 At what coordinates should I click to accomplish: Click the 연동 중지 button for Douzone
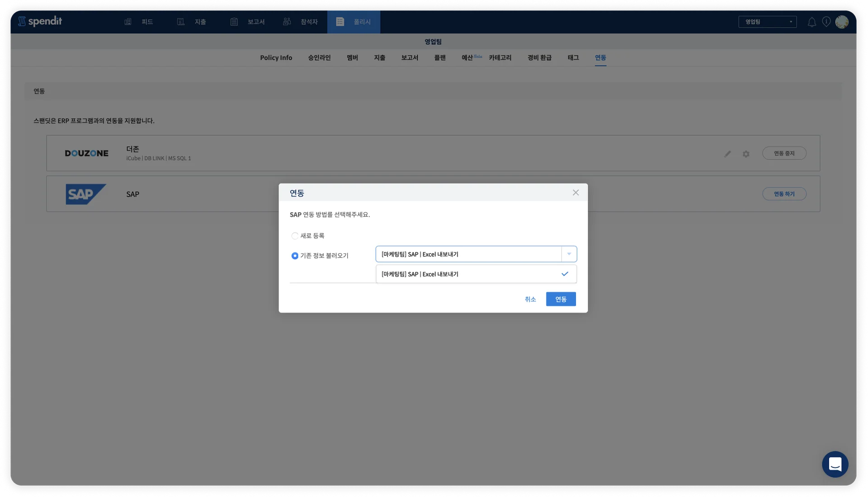784,153
